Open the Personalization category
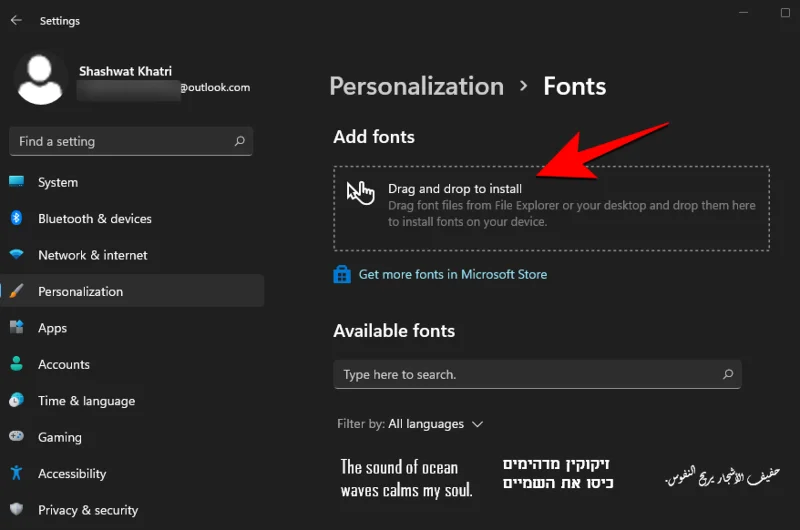This screenshot has width=800, height=530. (132, 291)
